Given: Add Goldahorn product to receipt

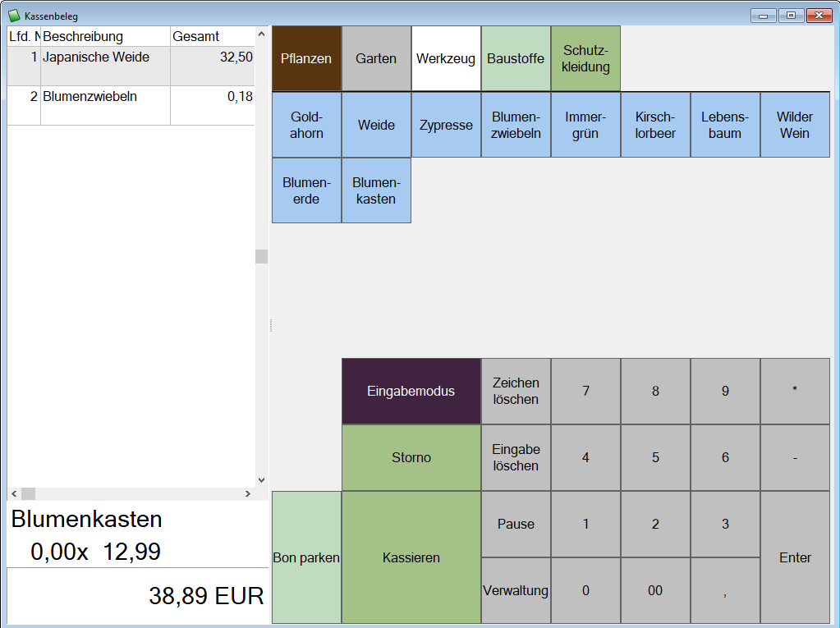Looking at the screenshot, I should pyautogui.click(x=306, y=125).
